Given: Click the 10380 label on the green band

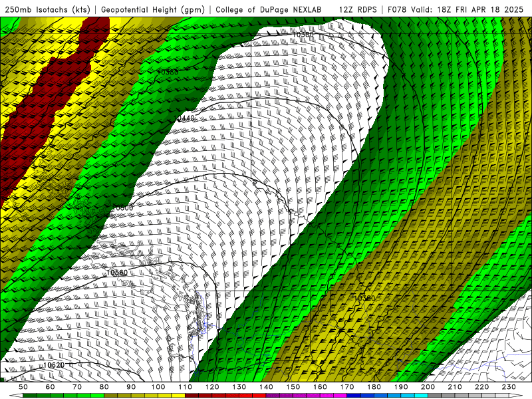Looking at the screenshot, I should click(168, 72).
